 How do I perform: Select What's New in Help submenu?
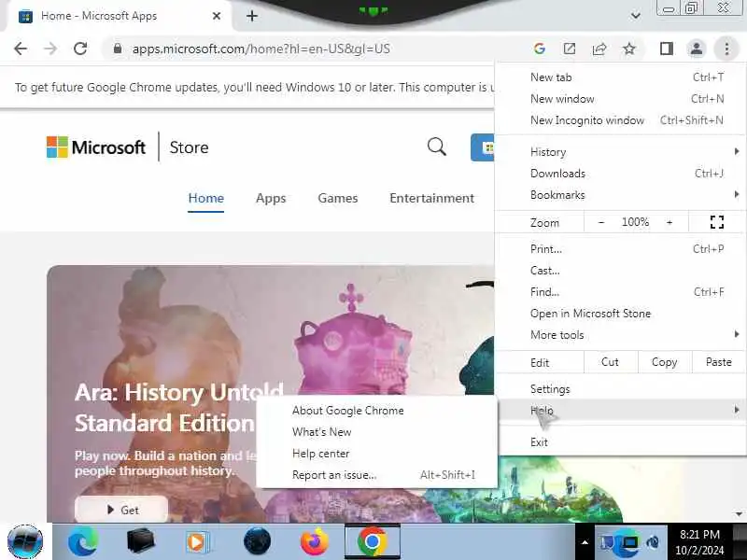(377, 432)
